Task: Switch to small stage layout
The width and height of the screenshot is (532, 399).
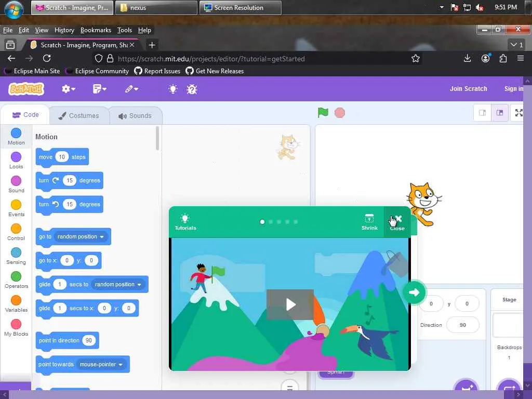Action: (x=482, y=113)
